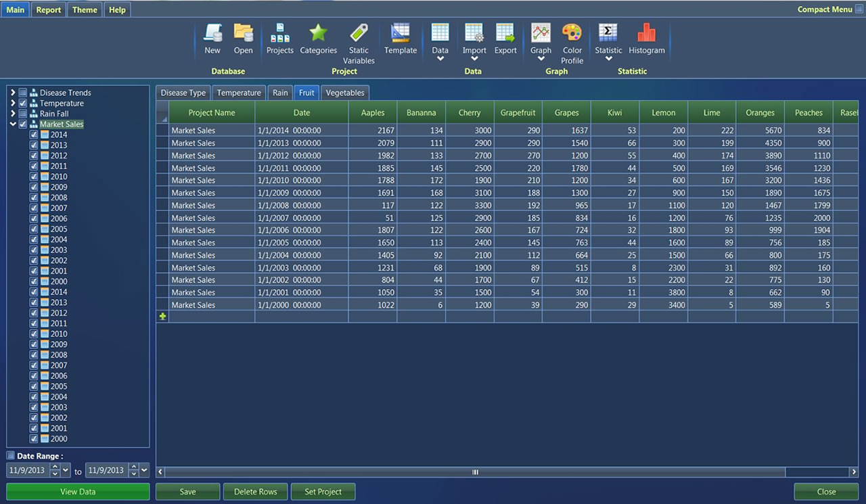The image size is (866, 504).
Task: Open the start date calendar dropdown
Action: pos(66,470)
